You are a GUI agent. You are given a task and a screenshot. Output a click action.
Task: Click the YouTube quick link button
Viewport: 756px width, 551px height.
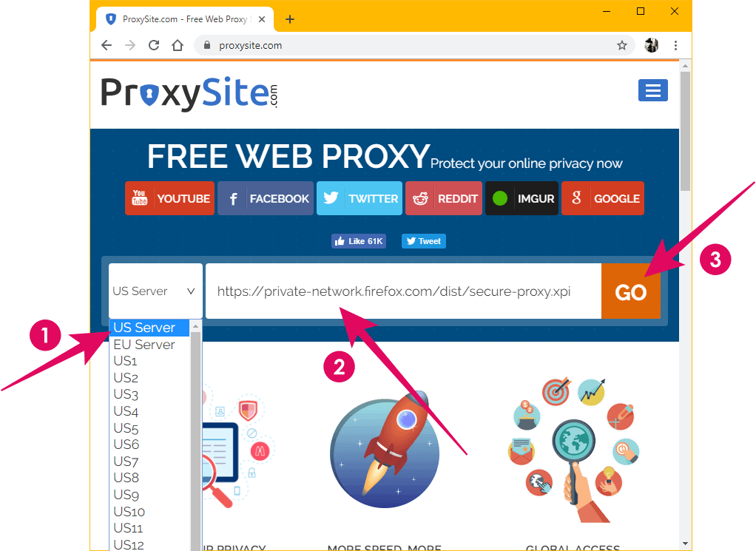pos(169,198)
